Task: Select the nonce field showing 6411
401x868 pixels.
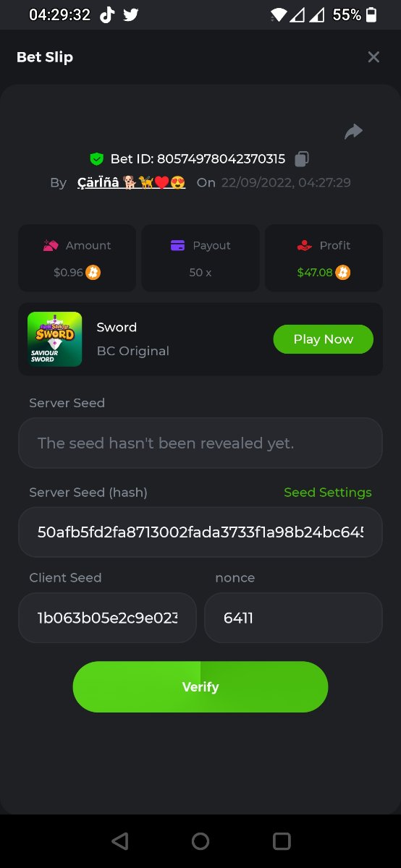Action: (x=293, y=618)
